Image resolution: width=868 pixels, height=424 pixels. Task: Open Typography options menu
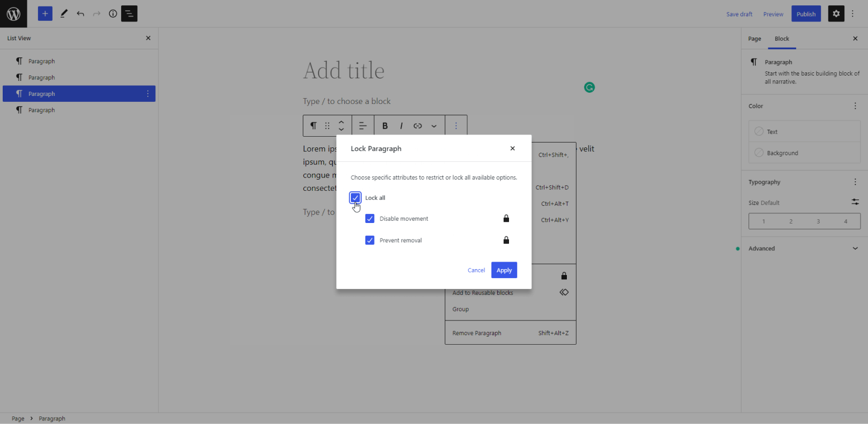pyautogui.click(x=855, y=182)
